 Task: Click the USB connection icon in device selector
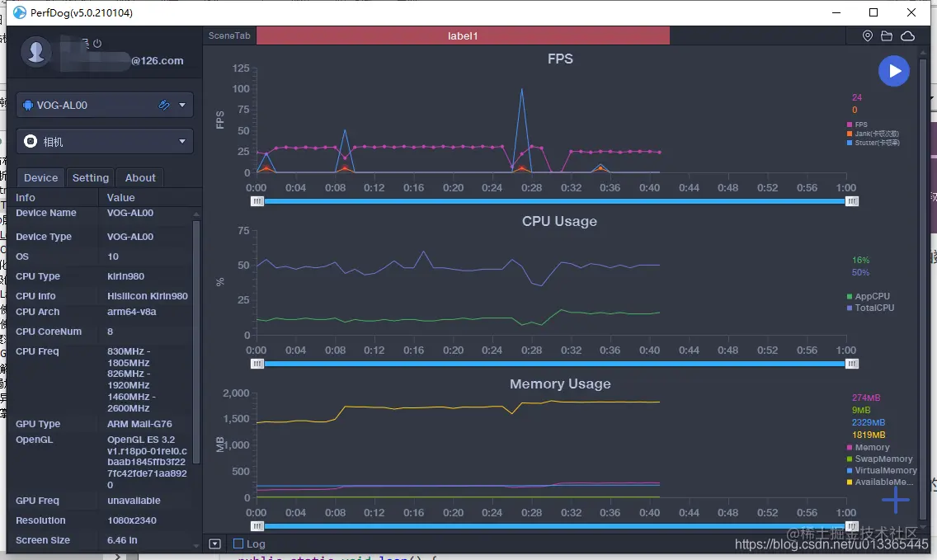164,106
